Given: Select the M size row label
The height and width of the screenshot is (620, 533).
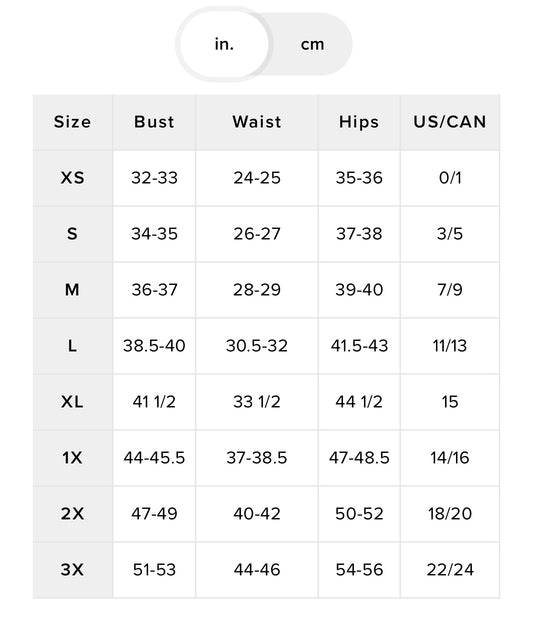Looking at the screenshot, I should click(72, 290).
